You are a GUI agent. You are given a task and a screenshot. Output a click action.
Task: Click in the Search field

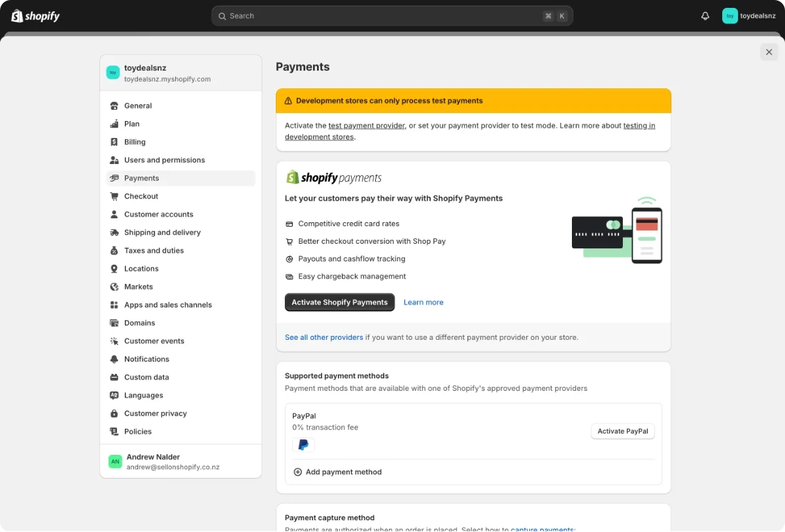point(392,16)
